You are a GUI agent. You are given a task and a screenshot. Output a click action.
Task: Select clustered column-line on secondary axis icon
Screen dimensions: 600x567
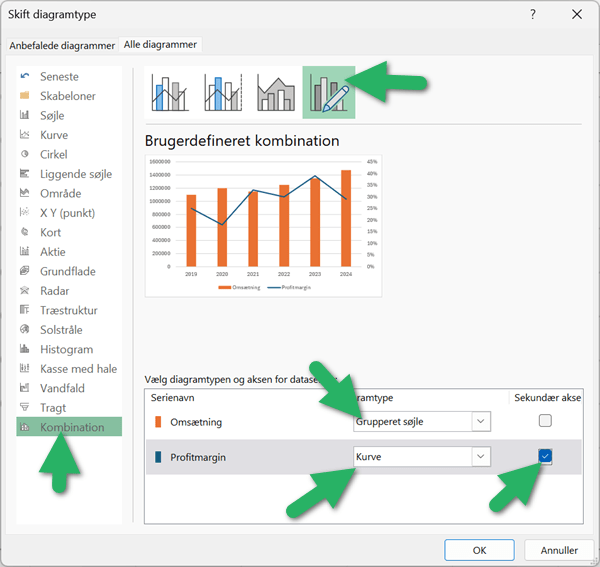[223, 93]
